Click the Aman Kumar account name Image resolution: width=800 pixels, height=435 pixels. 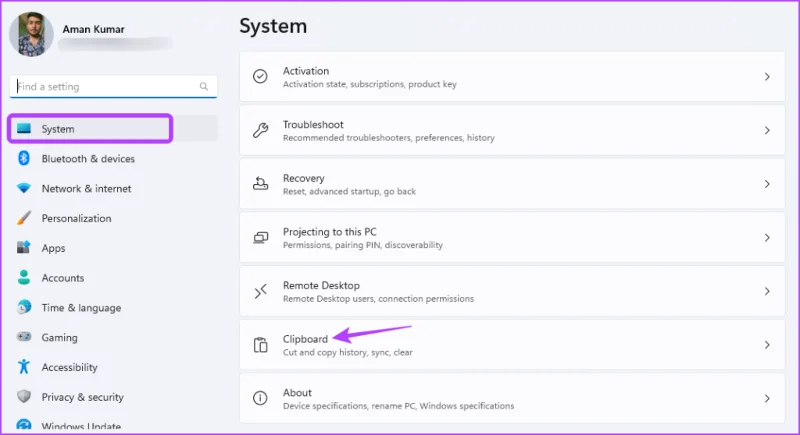pos(93,29)
